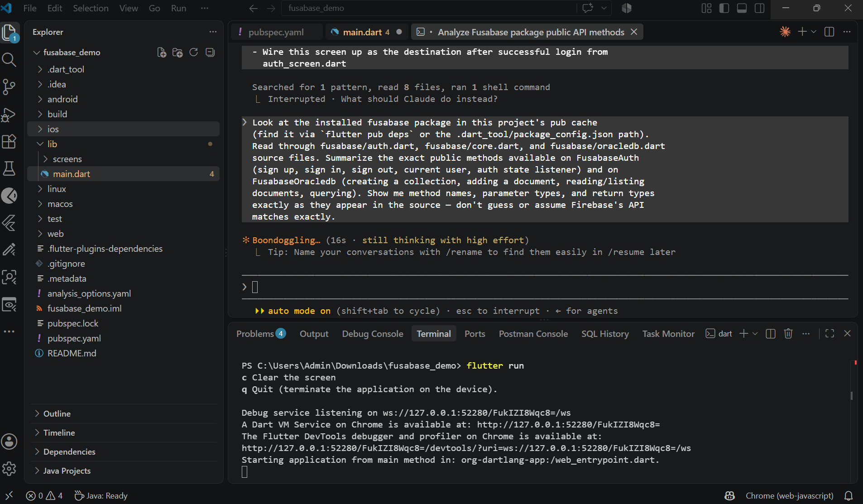Toggle secondary side bar visibility
The width and height of the screenshot is (863, 504).
760,8
